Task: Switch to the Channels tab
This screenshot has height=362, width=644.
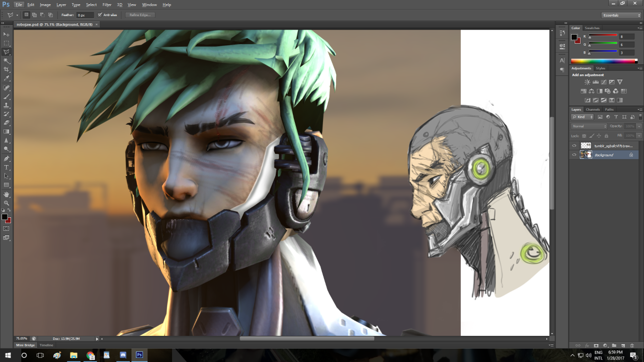Action: [x=593, y=109]
